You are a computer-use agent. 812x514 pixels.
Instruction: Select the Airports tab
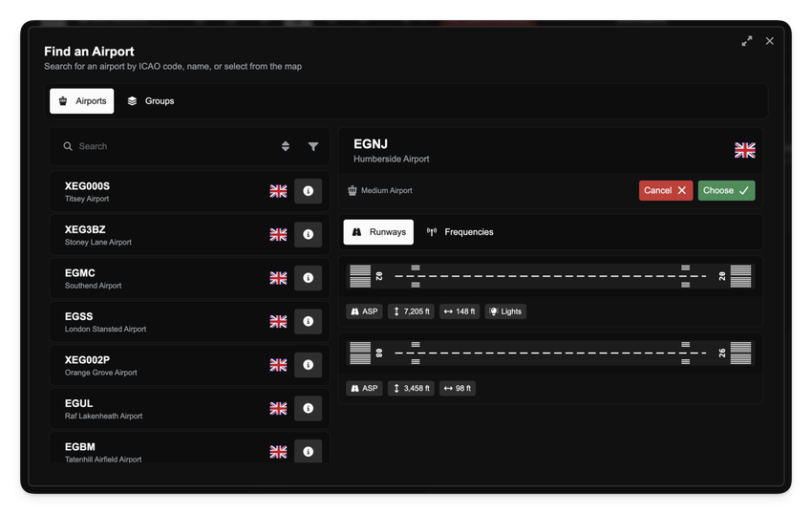click(82, 101)
